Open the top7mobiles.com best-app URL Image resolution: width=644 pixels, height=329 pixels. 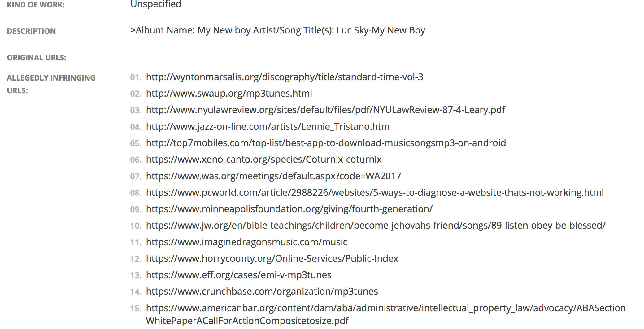(326, 143)
